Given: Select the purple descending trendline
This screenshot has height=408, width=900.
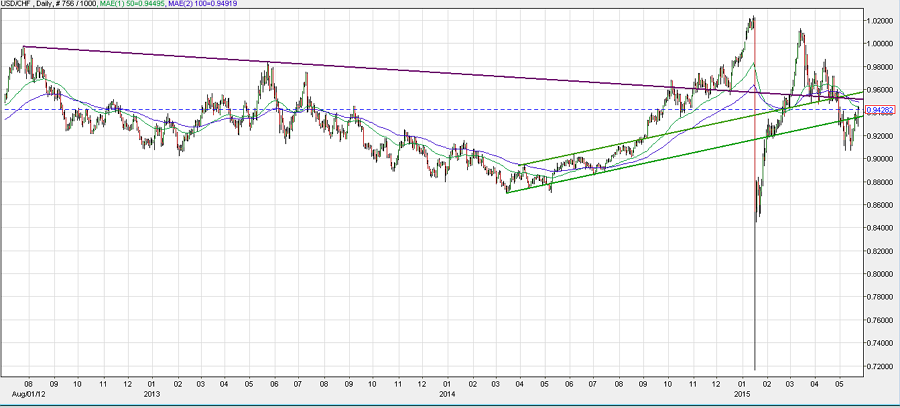Looking at the screenshot, I should click(400, 73).
